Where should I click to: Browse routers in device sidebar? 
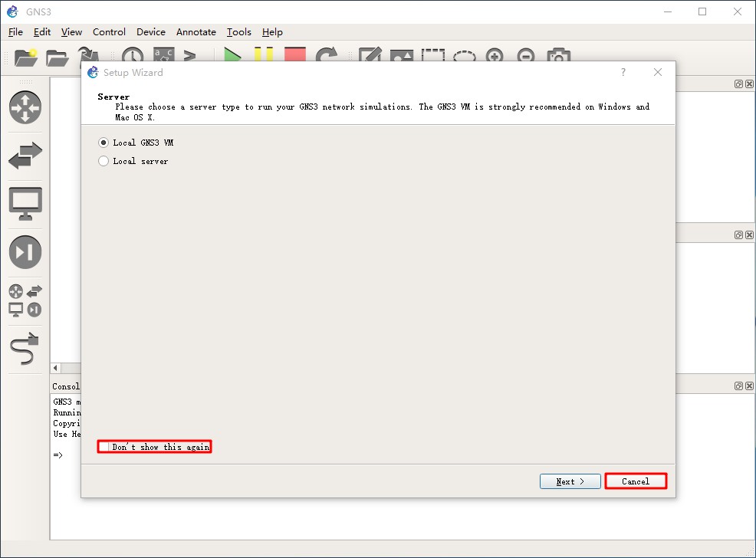coord(25,107)
